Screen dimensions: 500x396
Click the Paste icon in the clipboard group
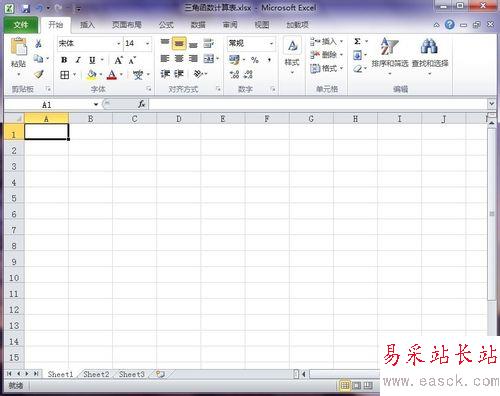pos(19,47)
